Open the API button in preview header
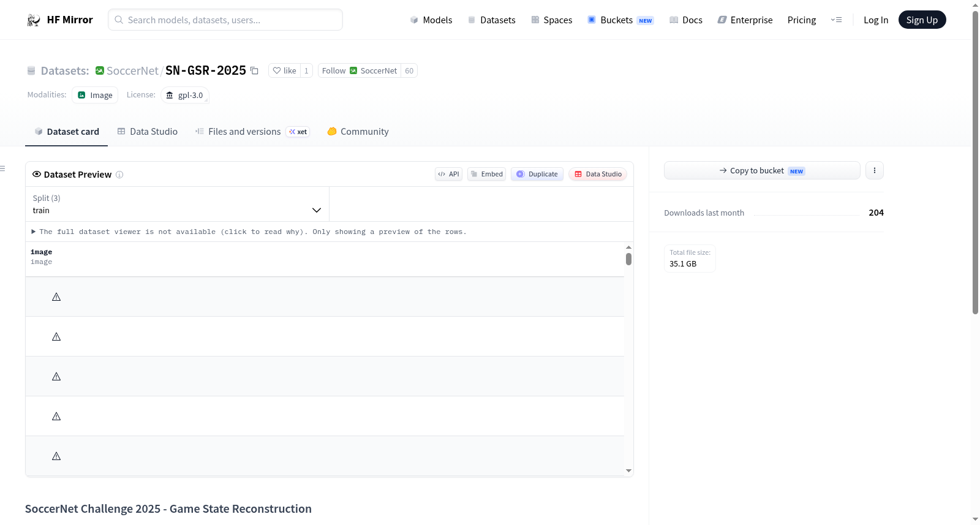The height and width of the screenshot is (525, 980). click(x=448, y=174)
